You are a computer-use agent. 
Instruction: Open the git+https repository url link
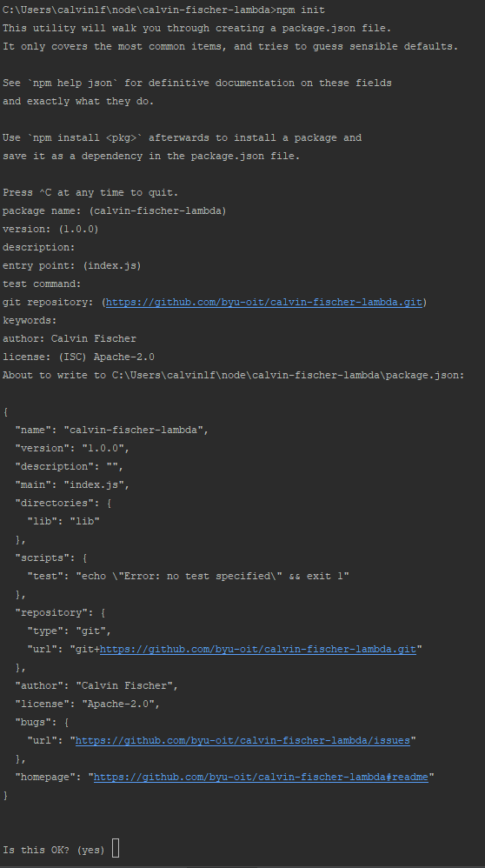[x=257, y=649]
